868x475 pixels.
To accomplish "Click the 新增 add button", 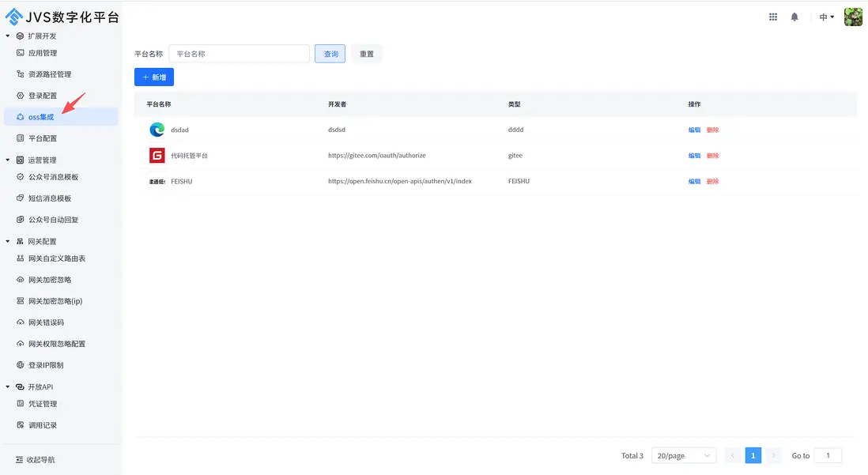I will [154, 77].
